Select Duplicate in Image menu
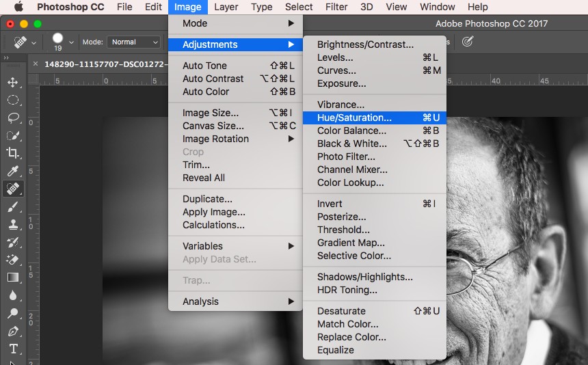588x365 pixels. (235, 199)
